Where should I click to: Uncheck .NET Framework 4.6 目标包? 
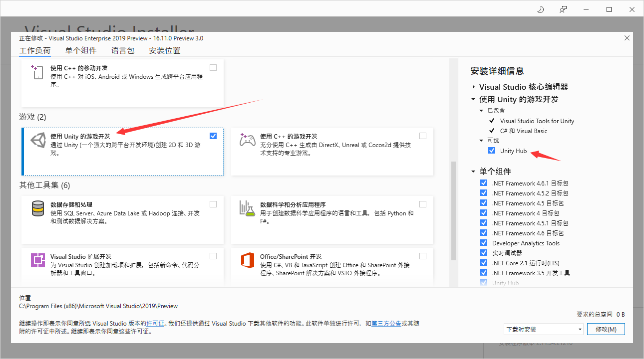484,233
